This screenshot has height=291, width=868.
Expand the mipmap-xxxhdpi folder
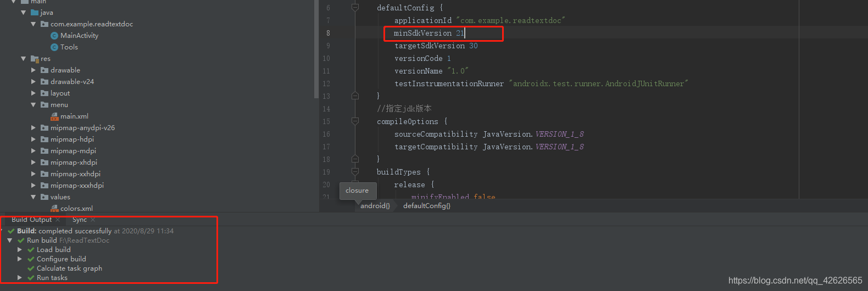point(33,186)
